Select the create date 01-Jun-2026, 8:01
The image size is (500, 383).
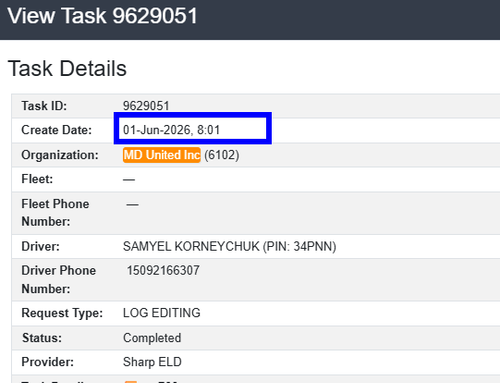171,130
